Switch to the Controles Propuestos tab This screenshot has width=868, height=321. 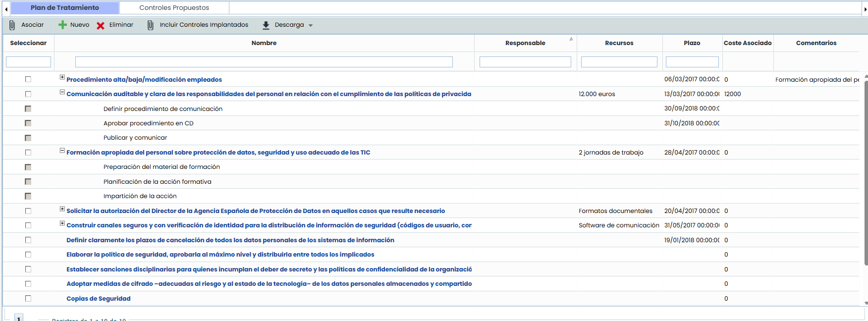[x=174, y=7]
